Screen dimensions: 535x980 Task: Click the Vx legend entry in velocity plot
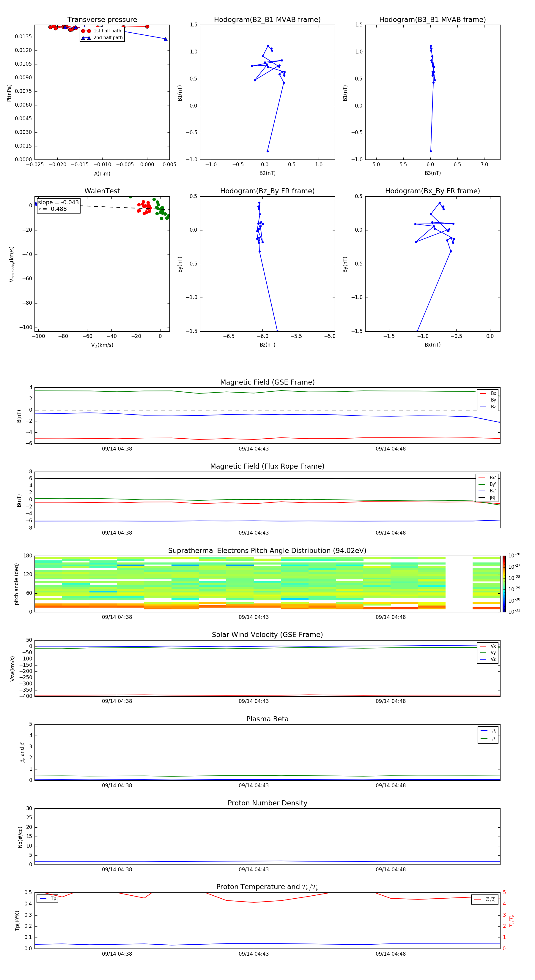pyautogui.click(x=488, y=646)
